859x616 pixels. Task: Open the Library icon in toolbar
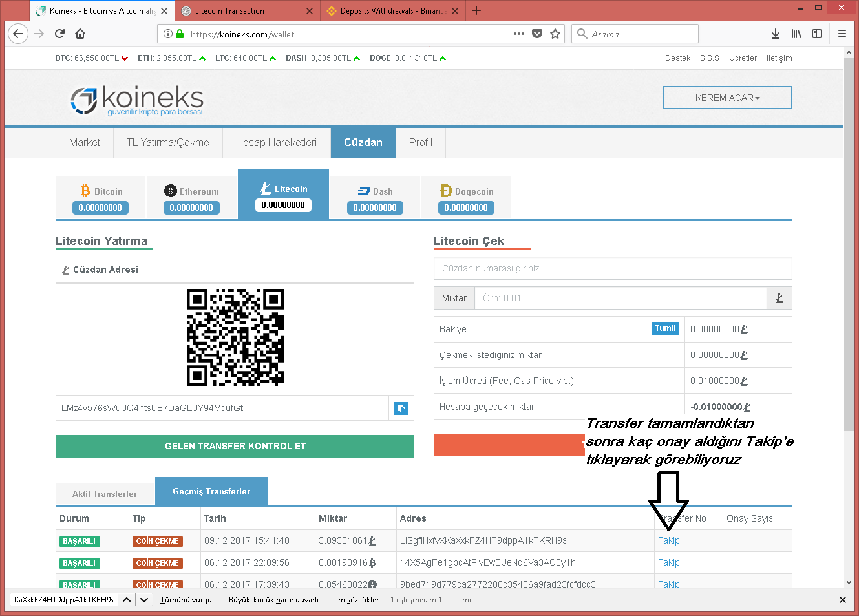click(796, 34)
